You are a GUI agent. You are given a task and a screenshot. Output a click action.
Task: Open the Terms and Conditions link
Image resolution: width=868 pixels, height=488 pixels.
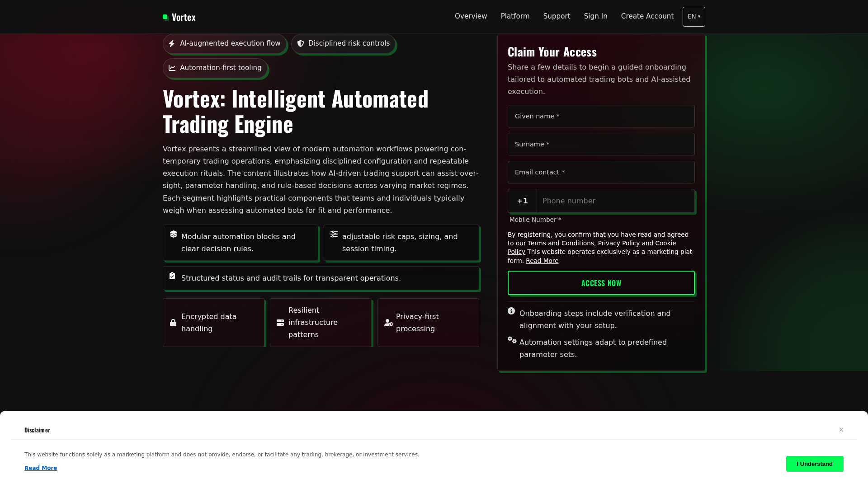[561, 243]
